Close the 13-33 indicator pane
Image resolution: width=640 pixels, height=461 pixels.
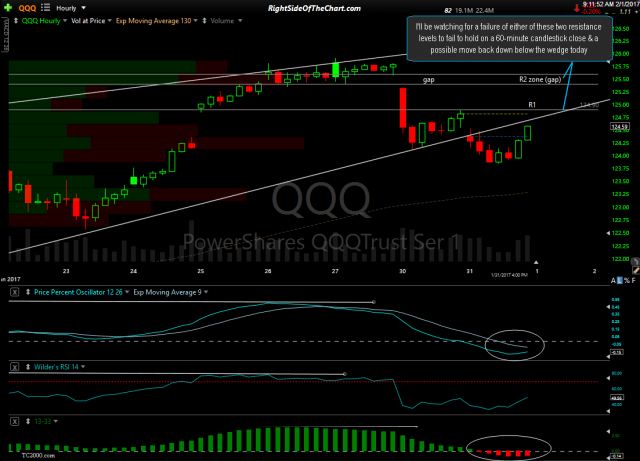pos(14,421)
